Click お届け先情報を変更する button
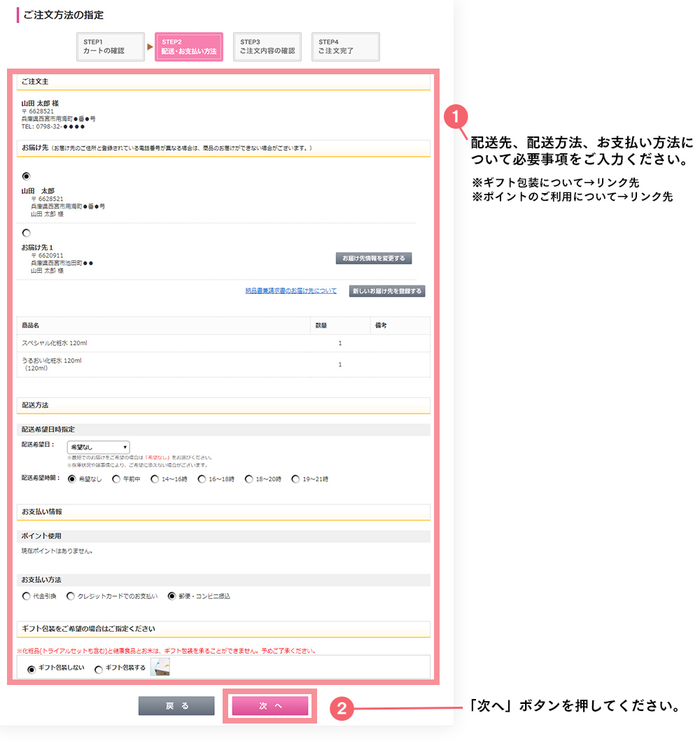The height and width of the screenshot is (755, 700). pyautogui.click(x=374, y=258)
